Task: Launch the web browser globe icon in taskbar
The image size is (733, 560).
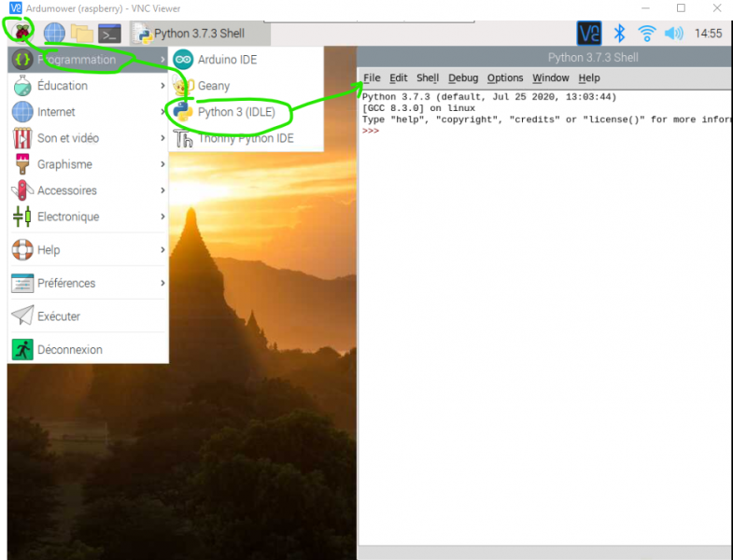Action: point(54,34)
